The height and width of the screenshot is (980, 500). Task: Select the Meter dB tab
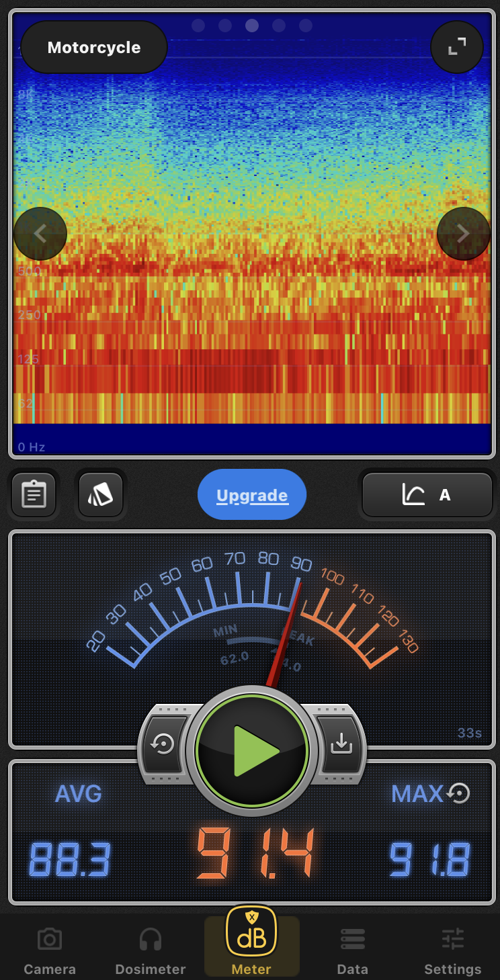tap(251, 942)
